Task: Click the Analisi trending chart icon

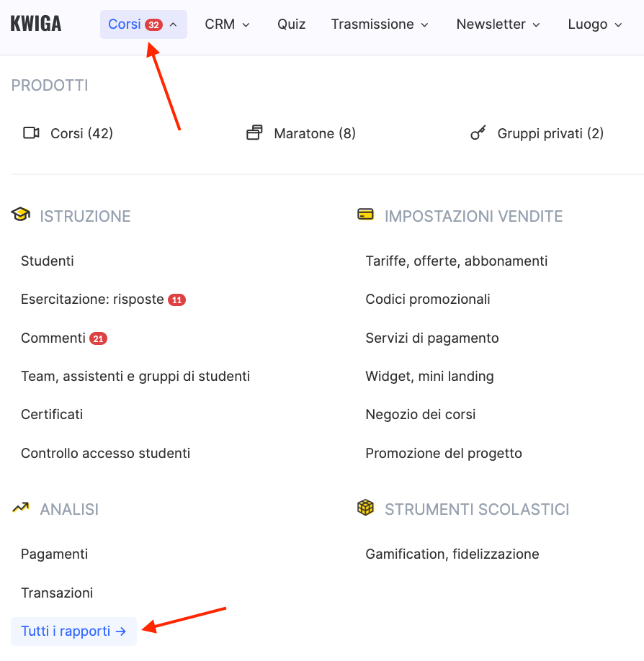Action: click(21, 508)
